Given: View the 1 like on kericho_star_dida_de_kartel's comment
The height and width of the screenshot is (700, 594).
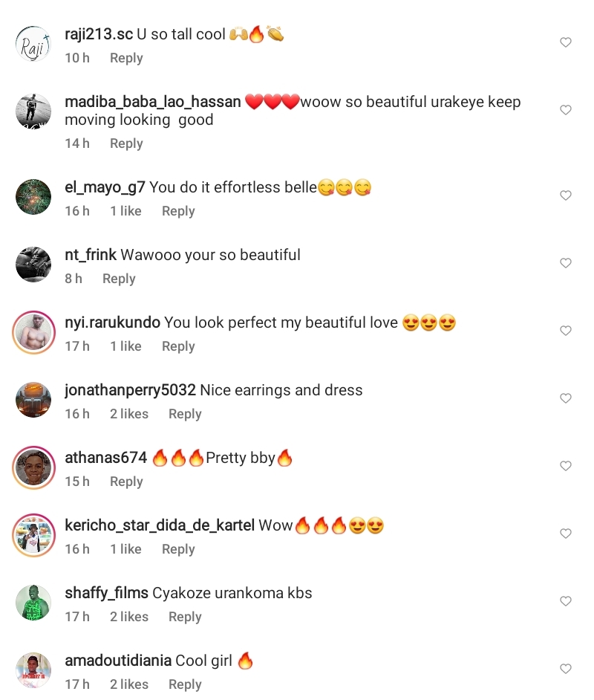Looking at the screenshot, I should click(x=125, y=549).
